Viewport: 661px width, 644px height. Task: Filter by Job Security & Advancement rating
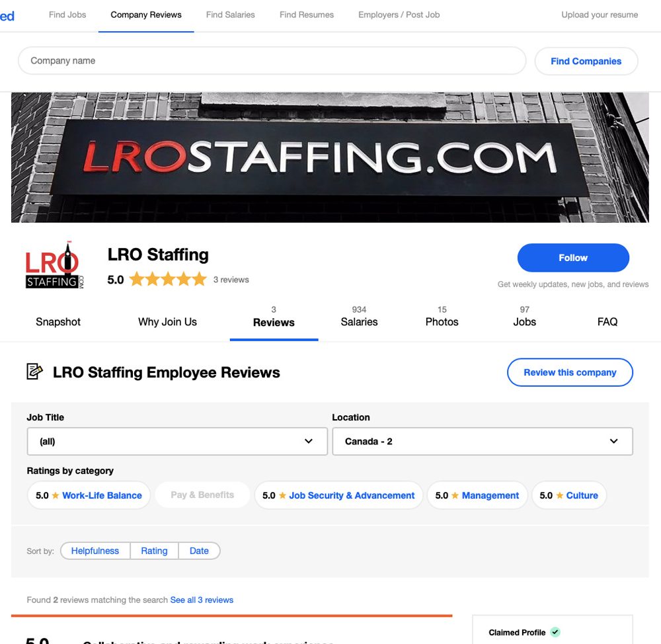pyautogui.click(x=338, y=495)
